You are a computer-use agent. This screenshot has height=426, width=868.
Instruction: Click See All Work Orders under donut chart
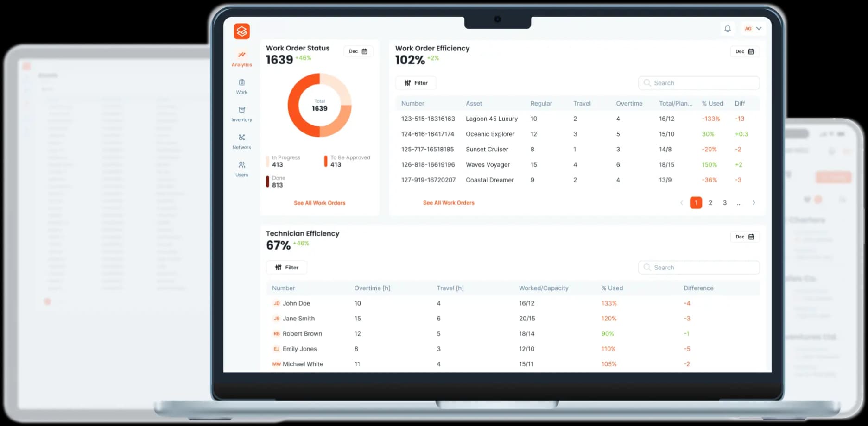pyautogui.click(x=319, y=203)
